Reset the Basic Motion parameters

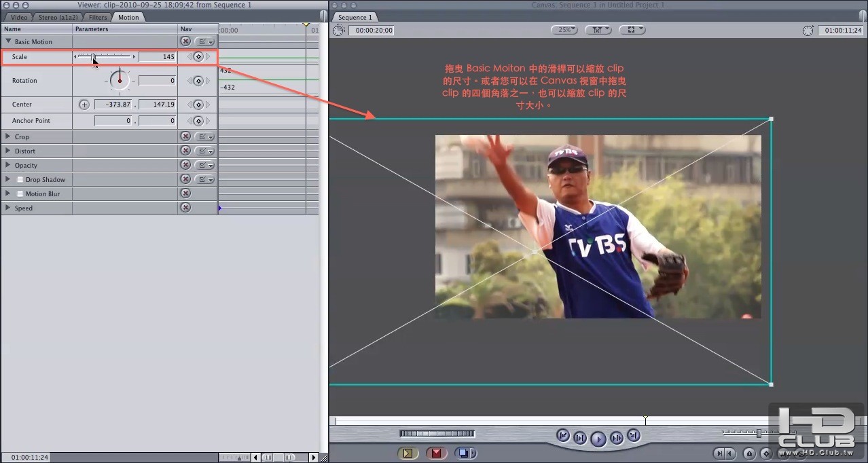(185, 41)
